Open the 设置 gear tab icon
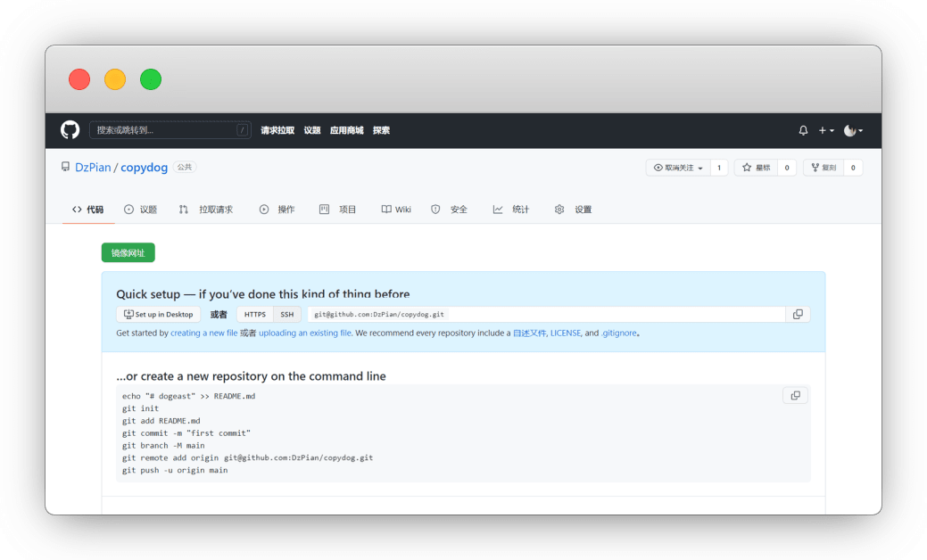Screen dimensions: 927x560 click(559, 209)
